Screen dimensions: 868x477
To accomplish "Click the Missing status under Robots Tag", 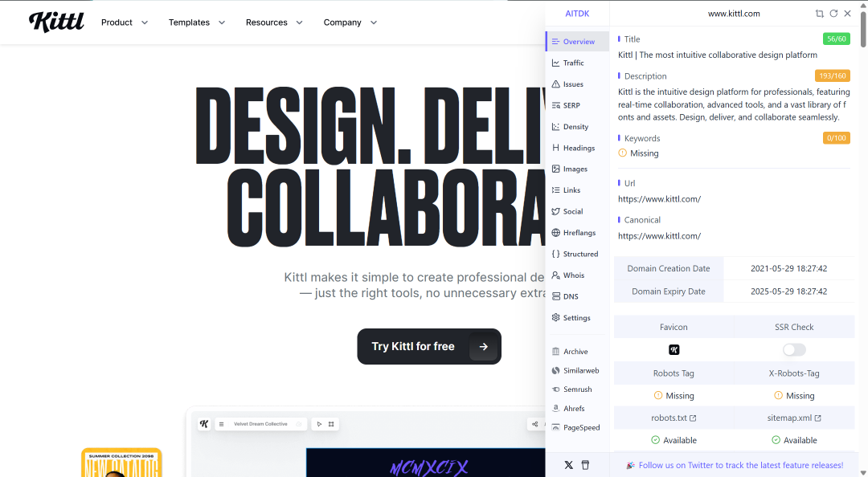I will coord(674,396).
